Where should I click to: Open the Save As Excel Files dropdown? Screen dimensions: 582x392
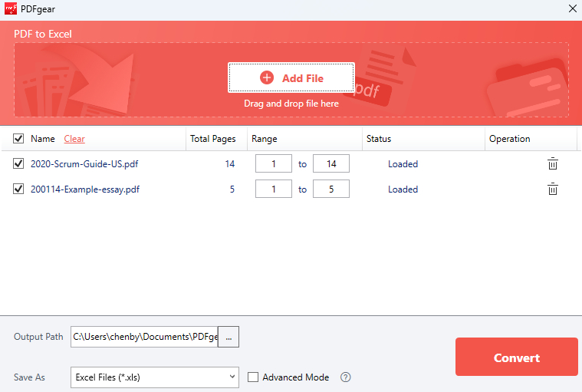(x=155, y=377)
